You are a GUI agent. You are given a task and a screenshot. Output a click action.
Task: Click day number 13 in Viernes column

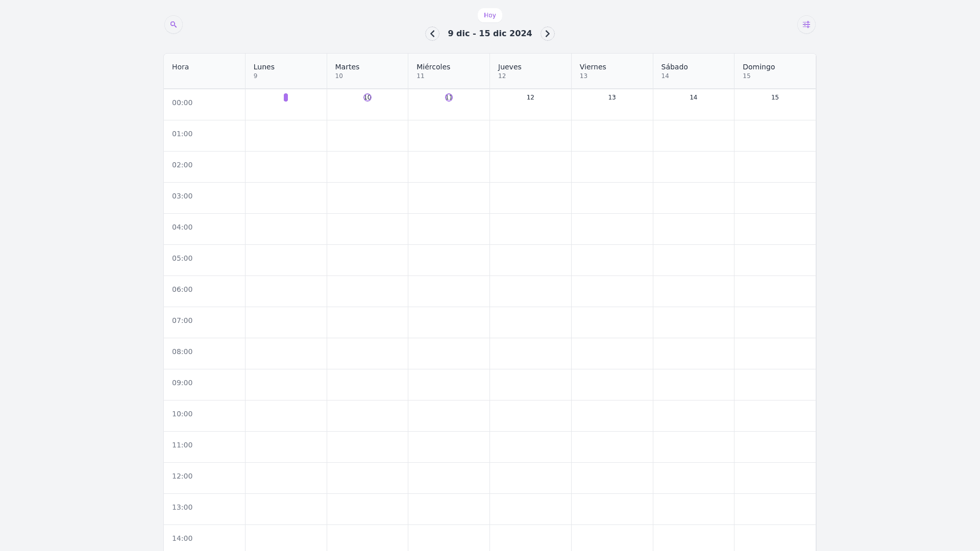coord(612,97)
